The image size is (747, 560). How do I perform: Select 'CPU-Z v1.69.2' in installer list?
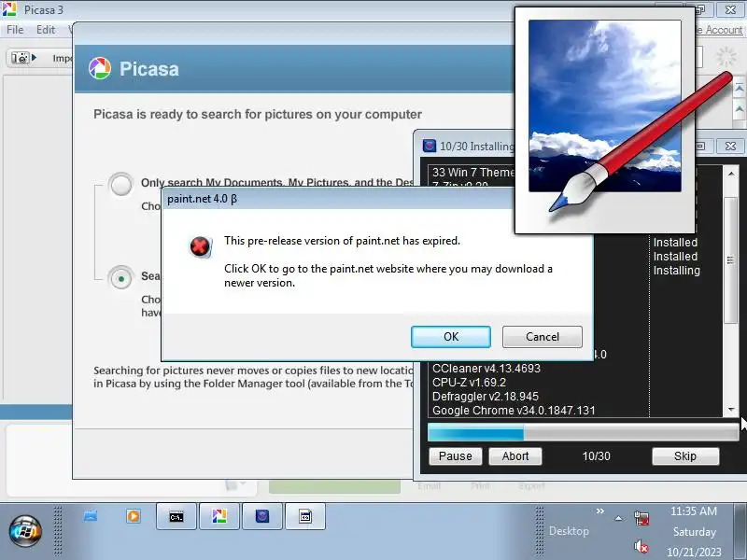tap(470, 383)
